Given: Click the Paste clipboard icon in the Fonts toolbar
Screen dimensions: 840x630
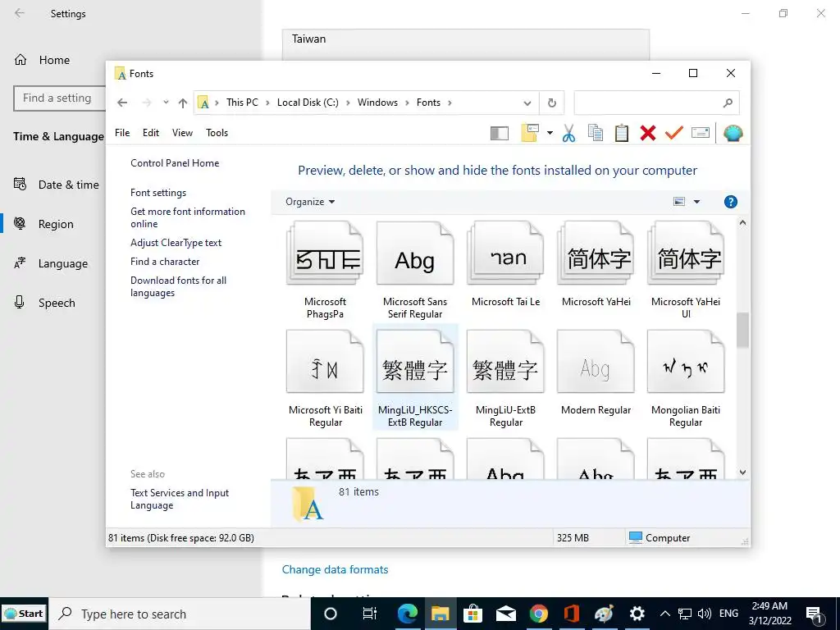Looking at the screenshot, I should click(x=622, y=133).
